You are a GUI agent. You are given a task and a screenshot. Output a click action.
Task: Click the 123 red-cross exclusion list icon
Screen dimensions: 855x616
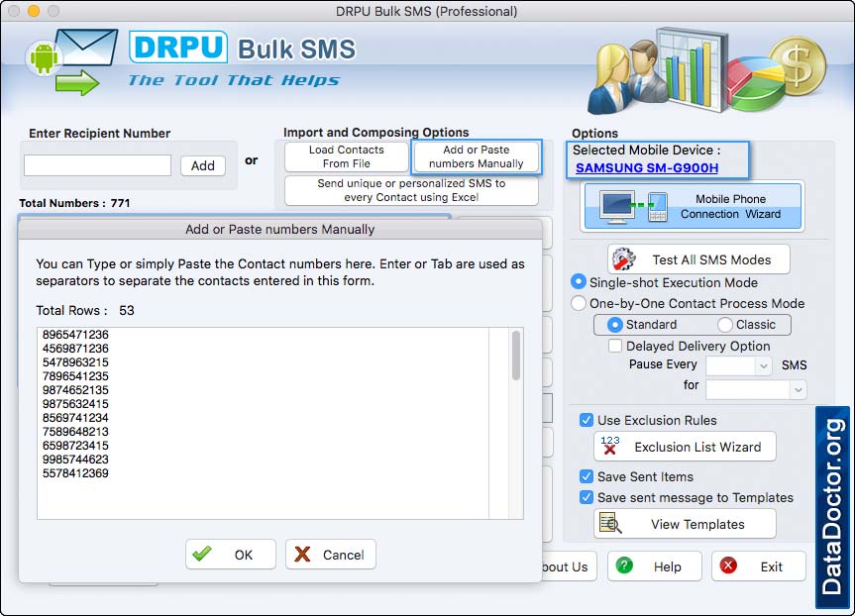point(610,446)
